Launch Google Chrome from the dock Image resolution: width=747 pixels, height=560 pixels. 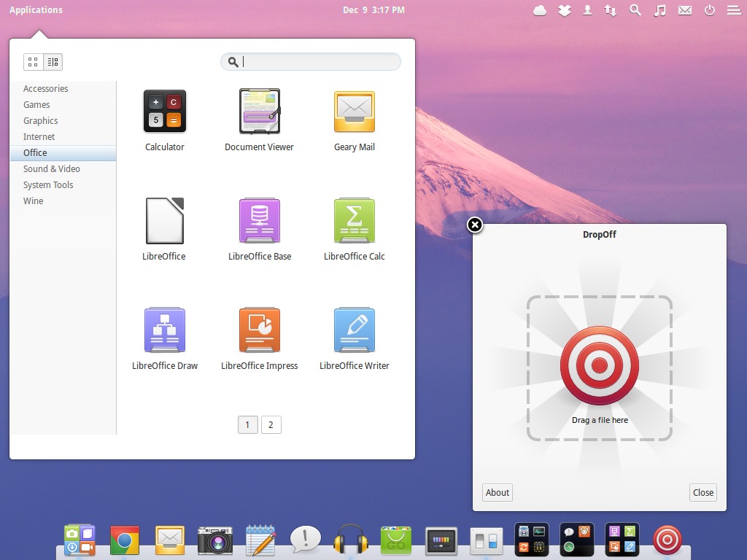[x=124, y=540]
